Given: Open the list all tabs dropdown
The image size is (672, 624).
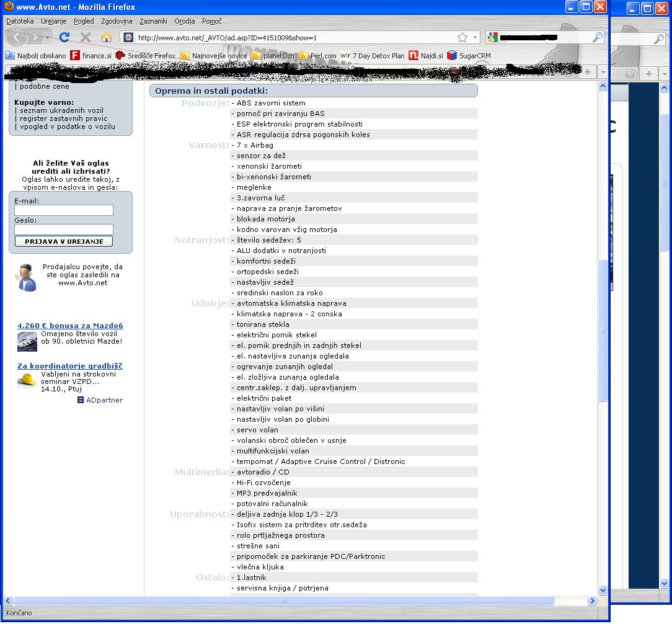Looking at the screenshot, I should 603,72.
